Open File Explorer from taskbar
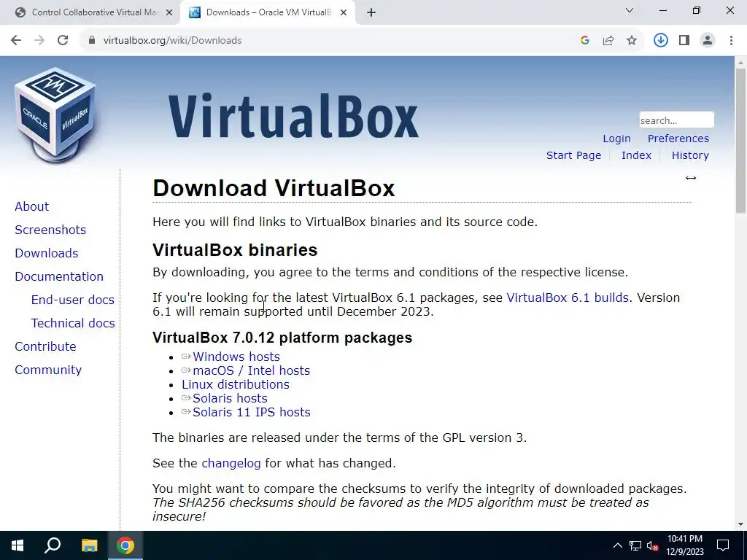The image size is (747, 560). click(x=89, y=545)
